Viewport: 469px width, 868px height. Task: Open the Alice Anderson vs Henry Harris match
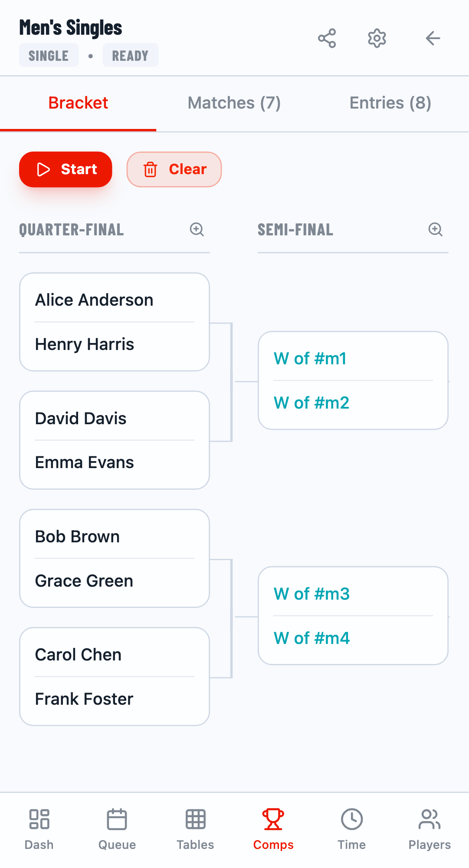pyautogui.click(x=115, y=322)
